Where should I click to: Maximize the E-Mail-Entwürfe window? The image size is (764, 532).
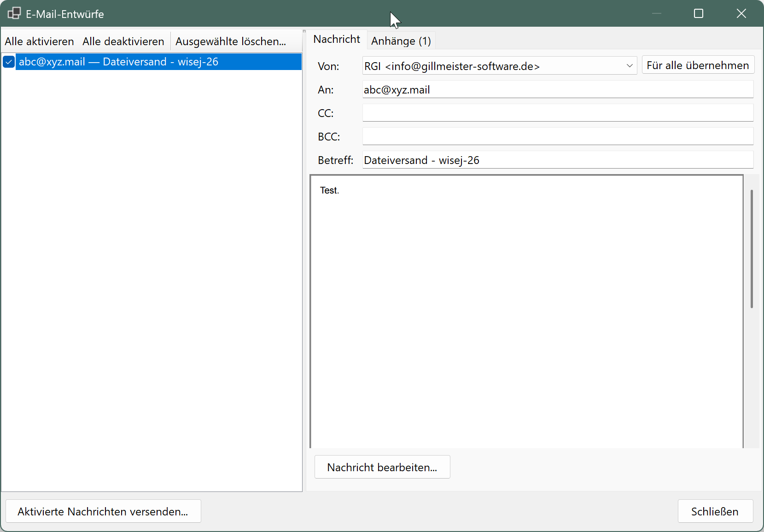click(698, 13)
